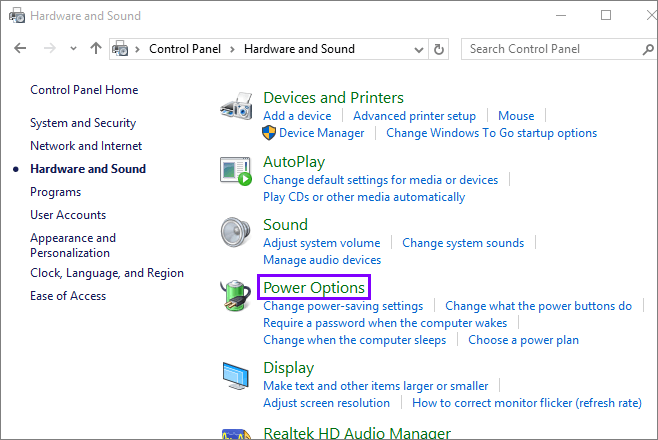Screen dimensions: 658x440
Task: Click the Refresh button in address bar
Action: click(x=440, y=48)
